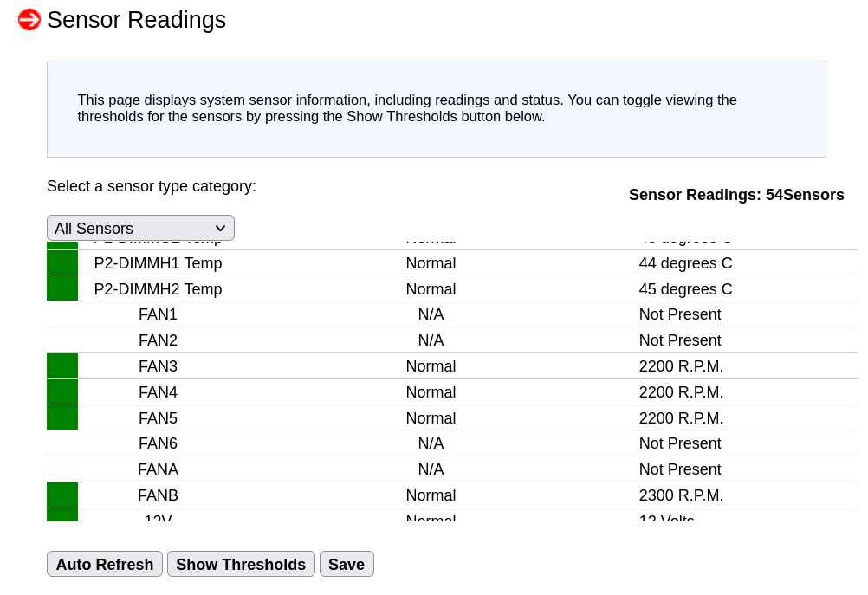
Task: Click the green status box for FANB
Action: tap(62, 495)
